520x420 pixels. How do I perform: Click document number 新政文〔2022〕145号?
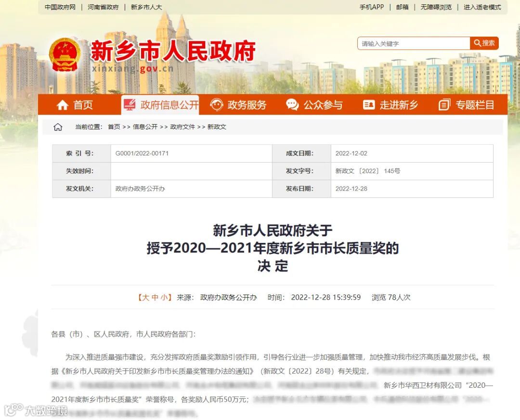coord(367,171)
